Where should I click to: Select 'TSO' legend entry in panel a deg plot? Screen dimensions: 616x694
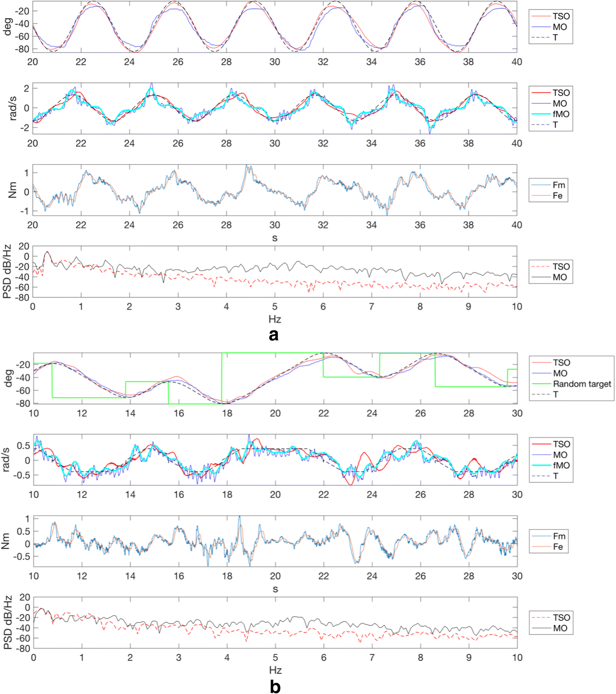point(550,16)
